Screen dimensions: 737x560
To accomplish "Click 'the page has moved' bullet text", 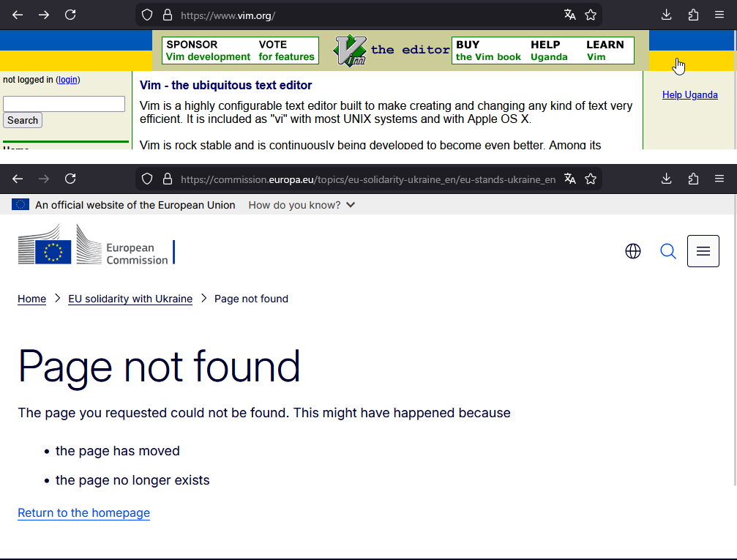I will click(x=118, y=451).
